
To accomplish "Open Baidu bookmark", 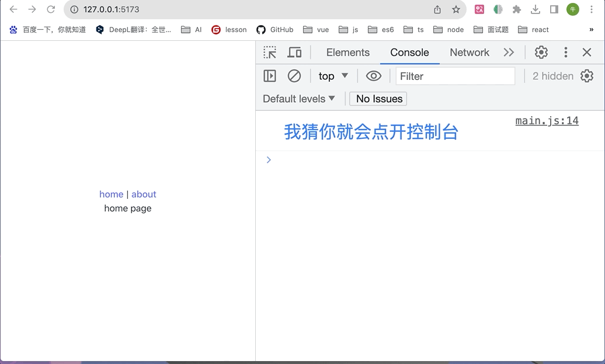I will pyautogui.click(x=47, y=30).
